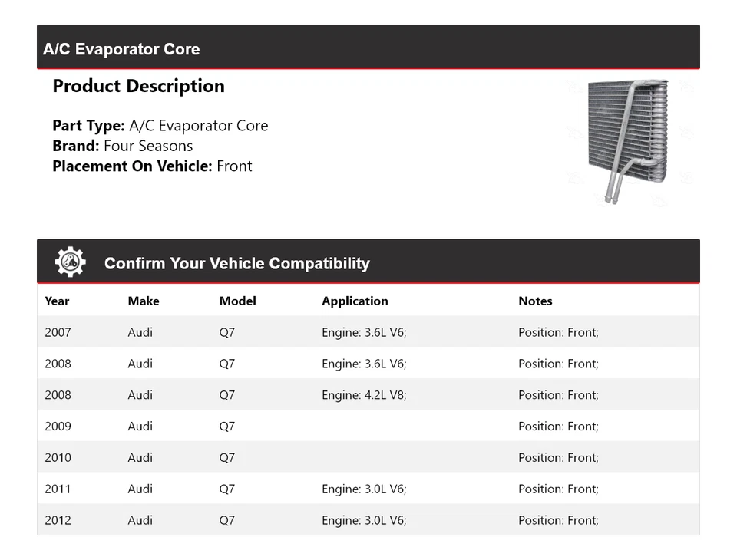This screenshot has width=737, height=560.
Task: Click the Engine: 4.2L V8 cell
Action: click(x=364, y=395)
